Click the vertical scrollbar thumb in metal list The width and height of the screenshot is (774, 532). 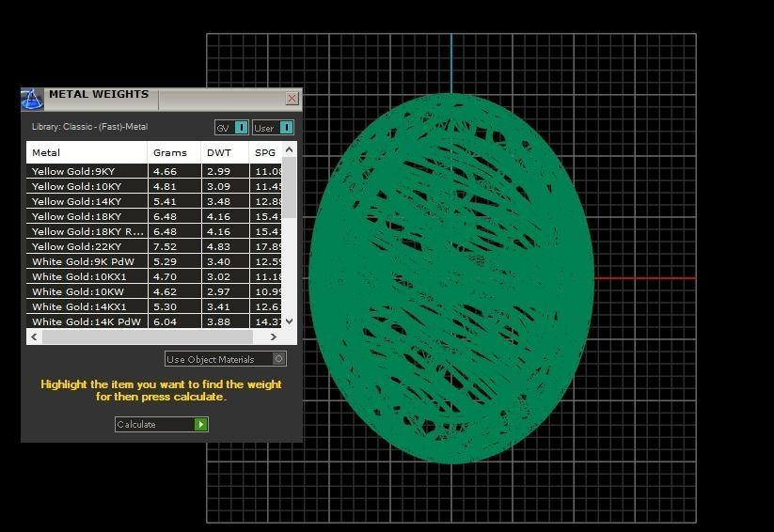(290, 188)
